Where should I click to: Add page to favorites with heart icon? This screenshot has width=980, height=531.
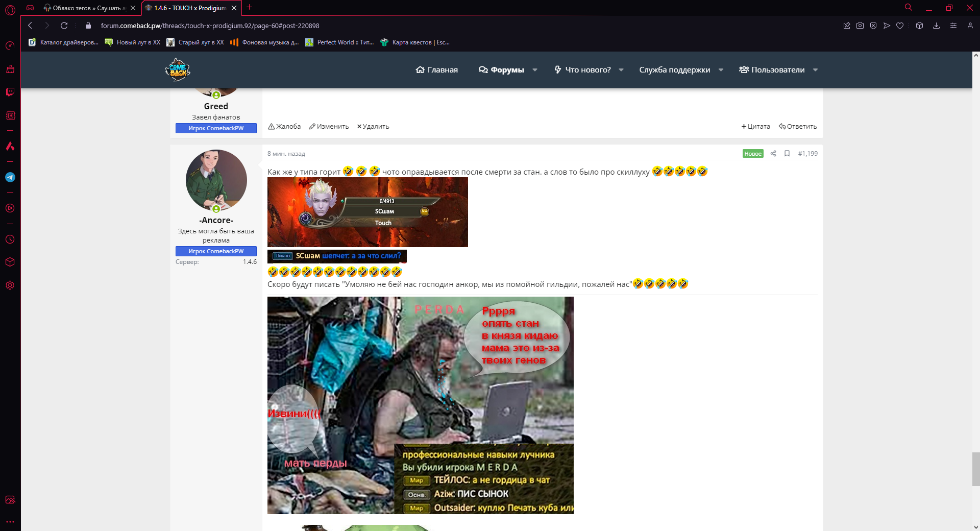pyautogui.click(x=900, y=26)
